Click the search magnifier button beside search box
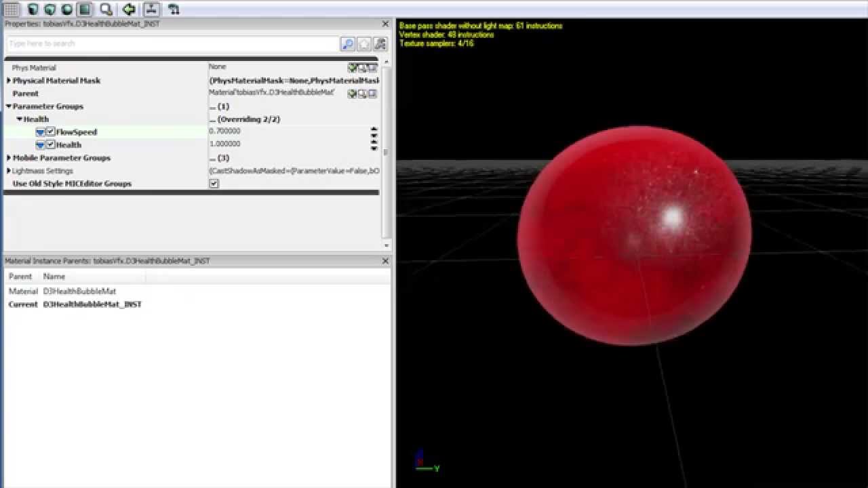The image size is (868, 488). tap(347, 44)
